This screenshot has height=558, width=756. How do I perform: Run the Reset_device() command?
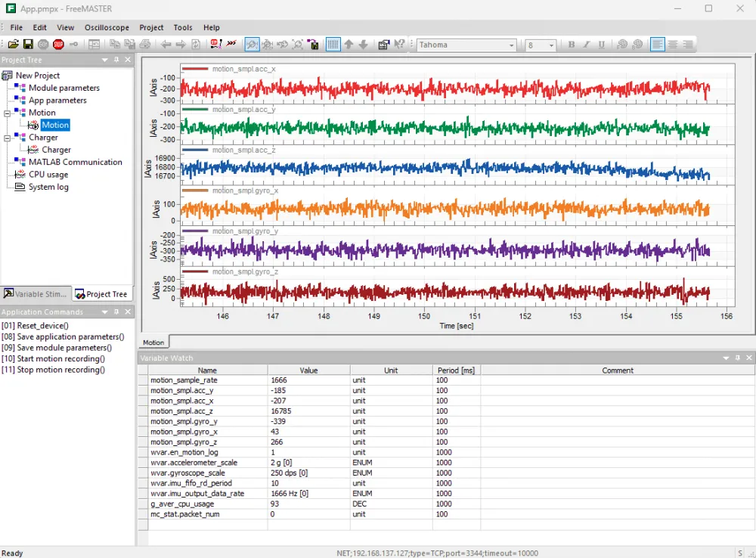pyautogui.click(x=36, y=326)
